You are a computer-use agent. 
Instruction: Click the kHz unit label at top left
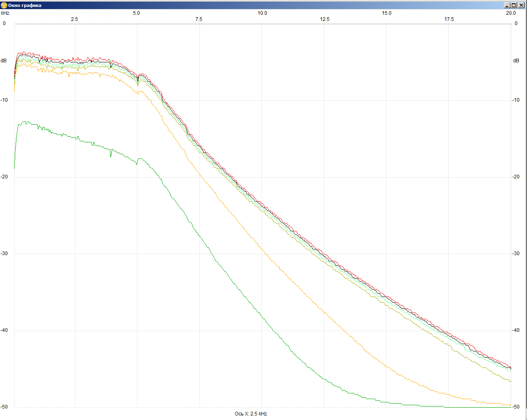5,13
